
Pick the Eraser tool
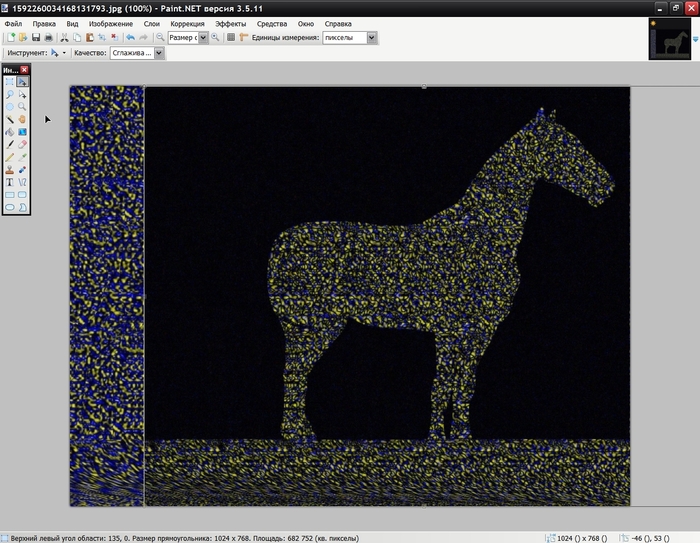tap(22, 144)
